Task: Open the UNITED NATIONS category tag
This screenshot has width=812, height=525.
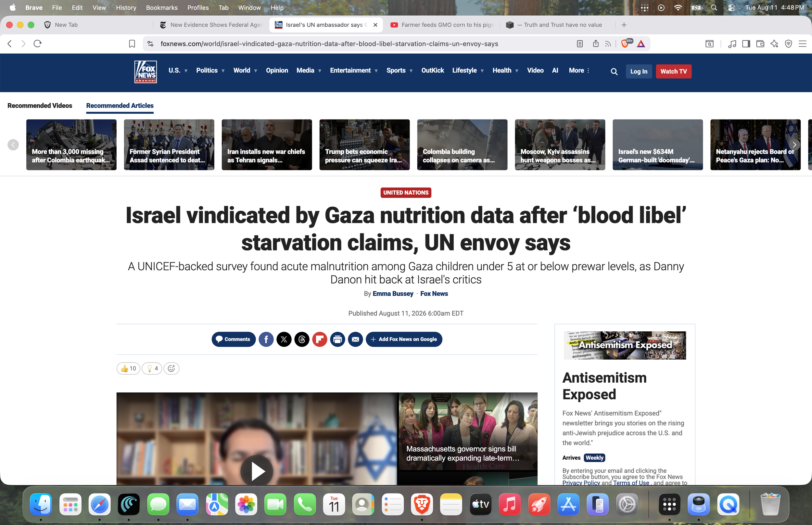Action: 406,193
